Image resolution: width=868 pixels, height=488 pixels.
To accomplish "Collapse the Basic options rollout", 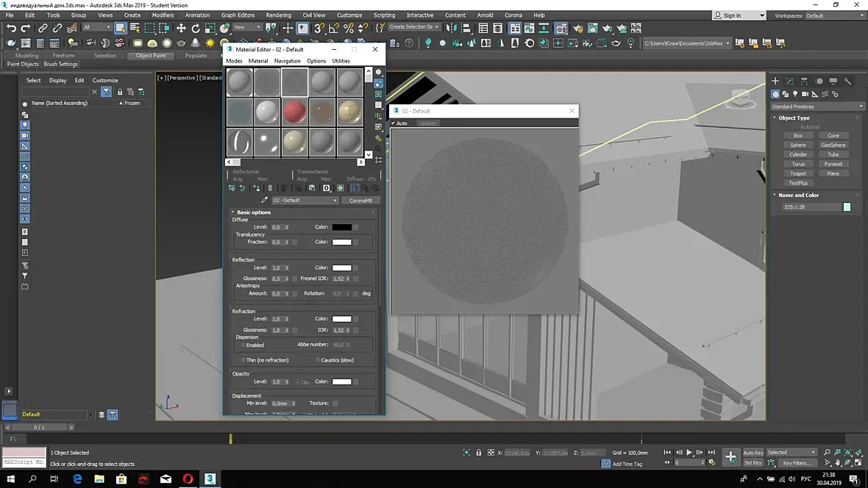I will (253, 212).
